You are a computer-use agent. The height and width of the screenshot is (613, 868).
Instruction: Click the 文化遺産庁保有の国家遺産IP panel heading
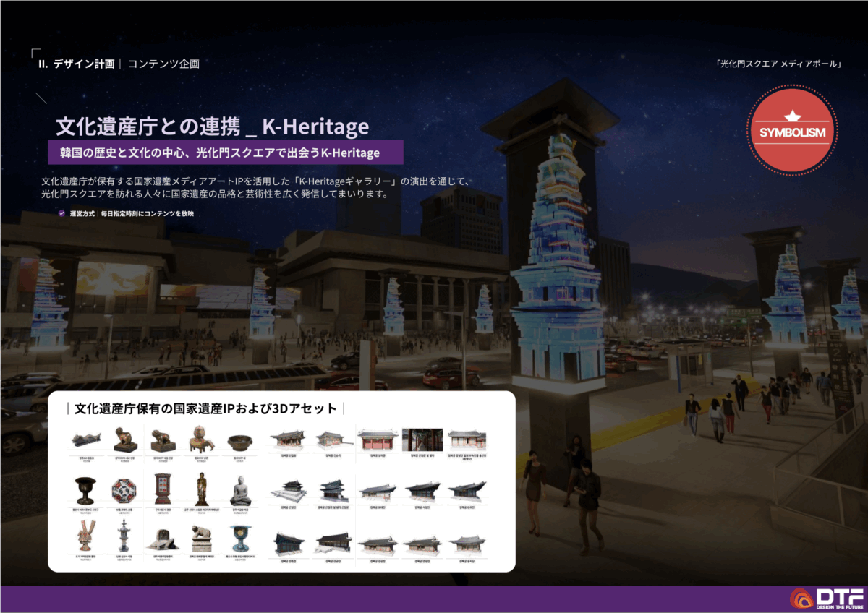[x=205, y=408]
